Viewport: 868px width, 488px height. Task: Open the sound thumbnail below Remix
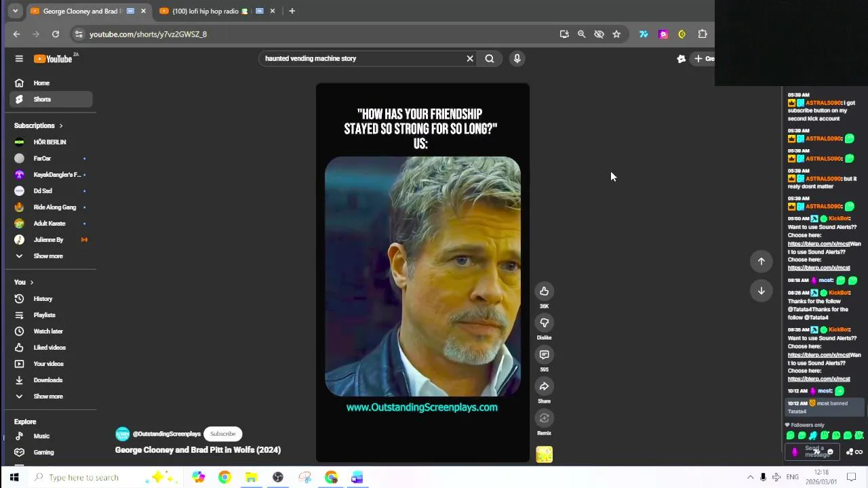click(544, 454)
